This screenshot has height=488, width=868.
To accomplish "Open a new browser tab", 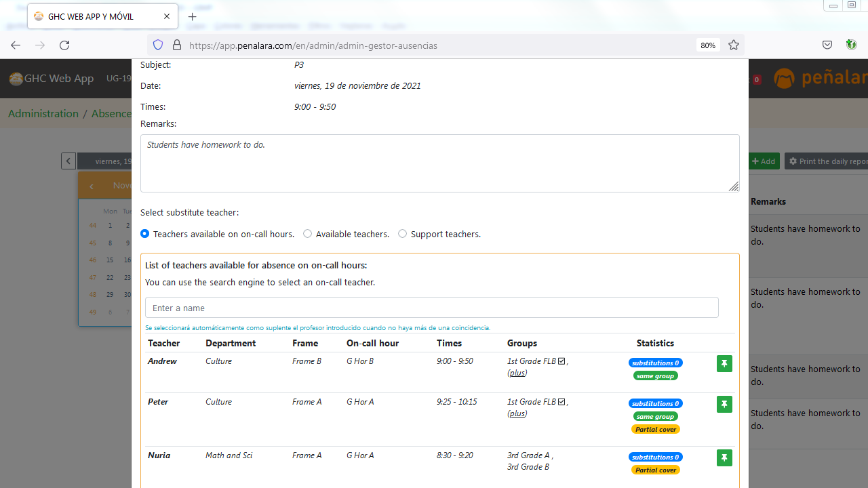I will 193,16.
